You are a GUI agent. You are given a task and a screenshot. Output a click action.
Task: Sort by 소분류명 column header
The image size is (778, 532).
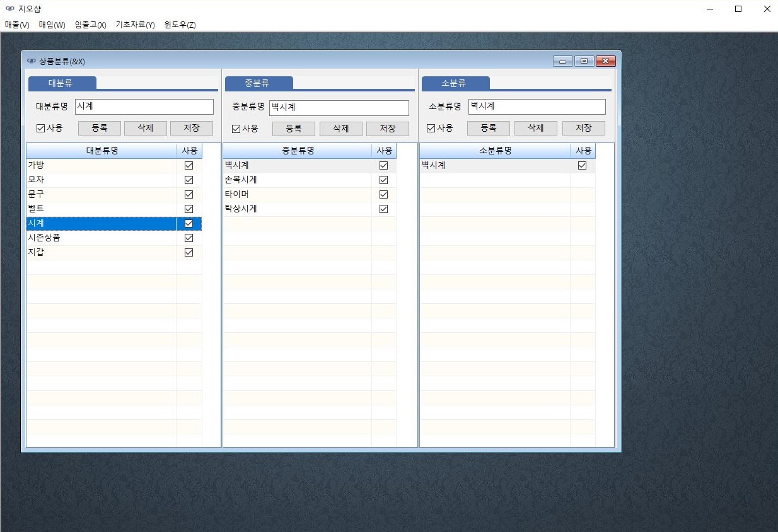click(495, 151)
